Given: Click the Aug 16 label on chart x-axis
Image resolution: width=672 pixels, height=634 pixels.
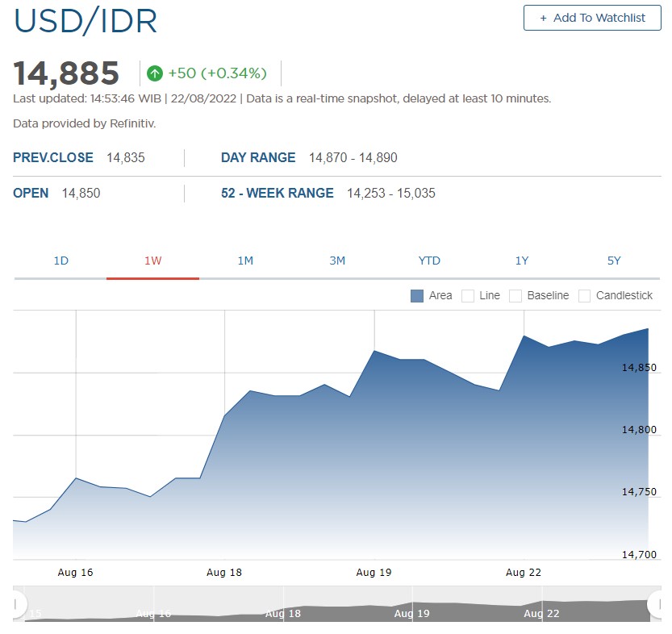Looking at the screenshot, I should (x=75, y=573).
